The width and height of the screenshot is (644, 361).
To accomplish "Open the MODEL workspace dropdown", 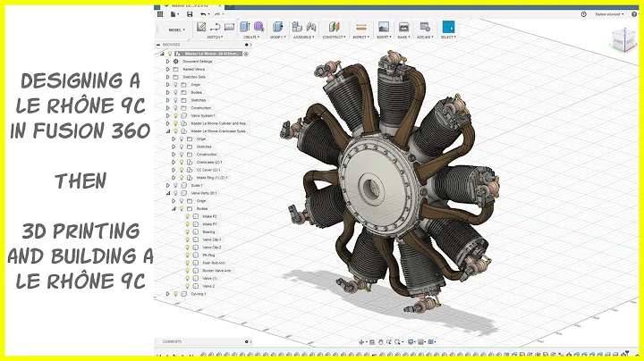I will (x=177, y=30).
